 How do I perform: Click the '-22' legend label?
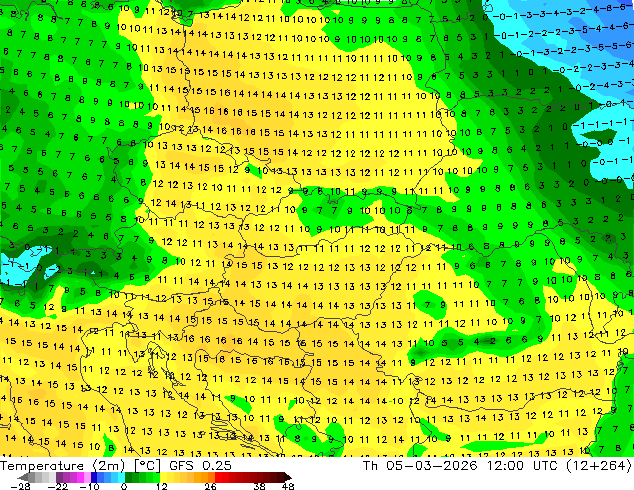(x=57, y=486)
